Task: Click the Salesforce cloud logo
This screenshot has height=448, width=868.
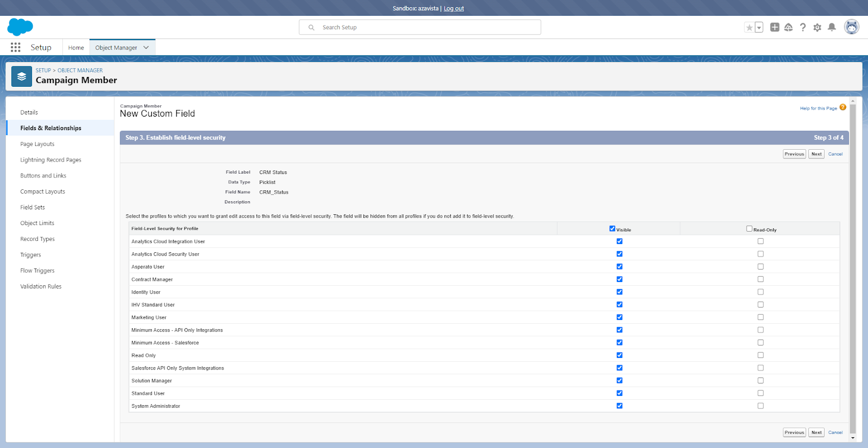Action: pyautogui.click(x=20, y=27)
